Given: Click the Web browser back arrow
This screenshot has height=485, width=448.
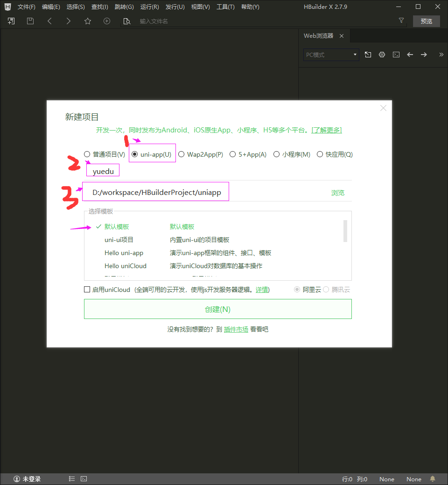Looking at the screenshot, I should [410, 55].
